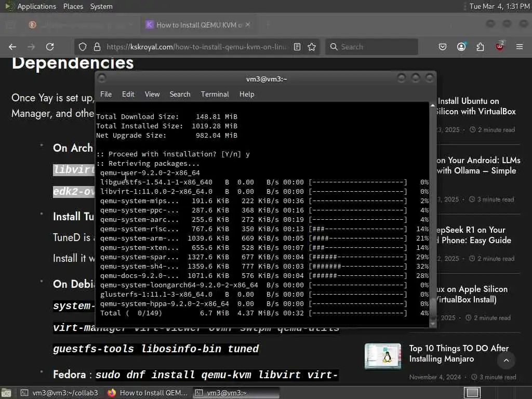
Task: Click the Firefox View icon at tab bar left
Action: point(10,25)
